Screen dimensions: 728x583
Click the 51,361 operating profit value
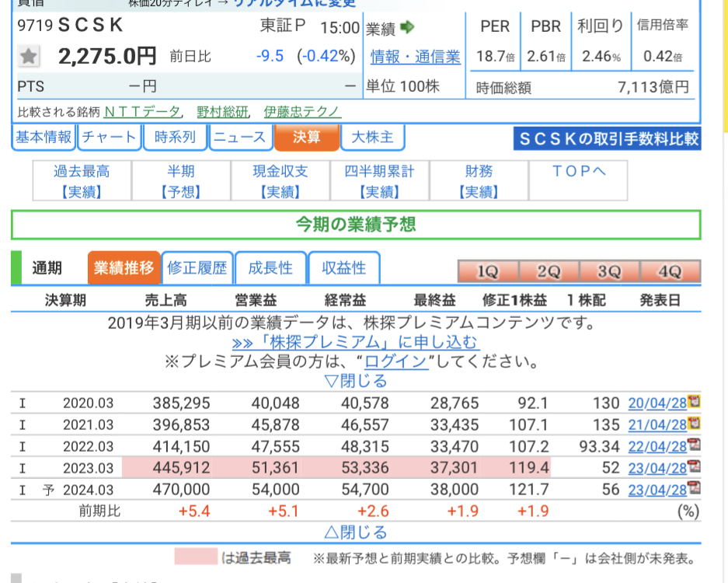[x=275, y=467]
